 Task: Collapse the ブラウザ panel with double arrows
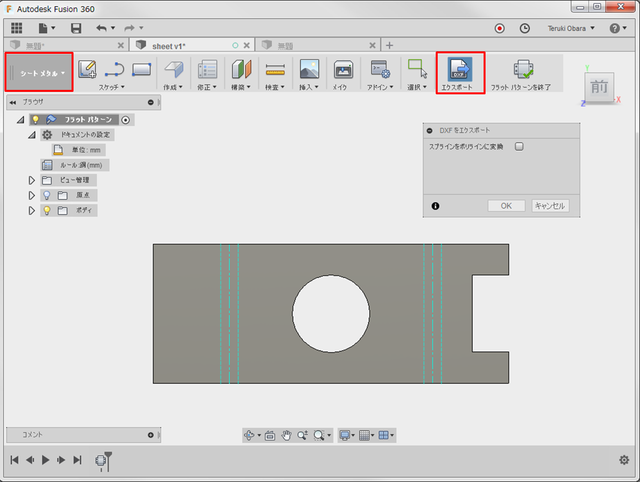click(13, 102)
